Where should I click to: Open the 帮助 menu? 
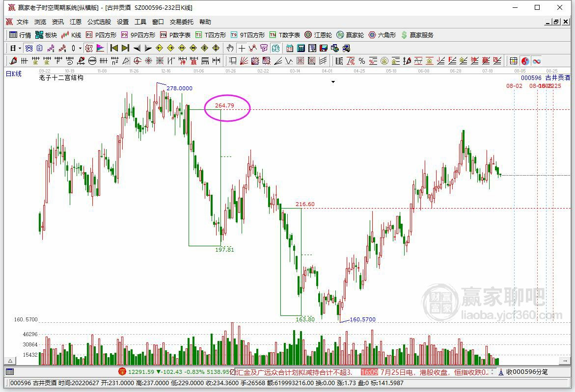pyautogui.click(x=205, y=22)
